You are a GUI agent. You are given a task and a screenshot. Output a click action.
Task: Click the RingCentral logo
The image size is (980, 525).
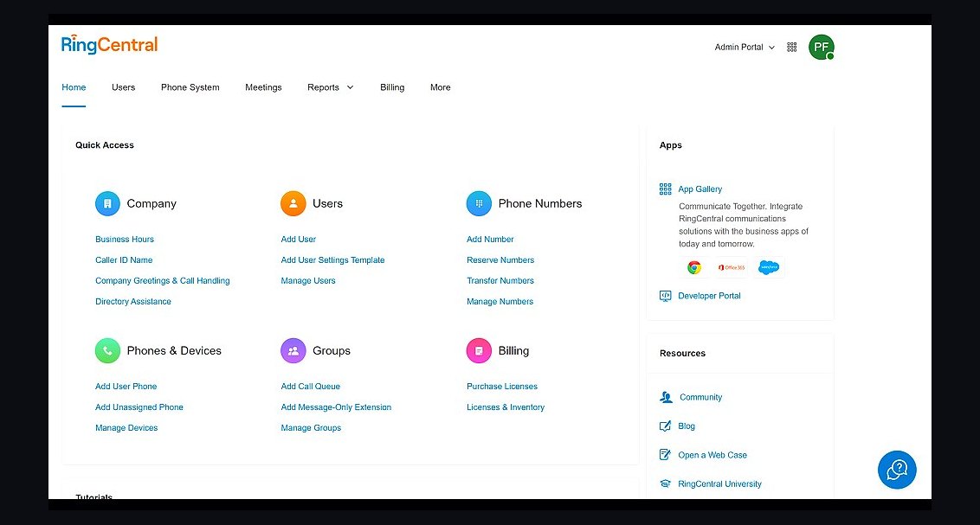[109, 45]
